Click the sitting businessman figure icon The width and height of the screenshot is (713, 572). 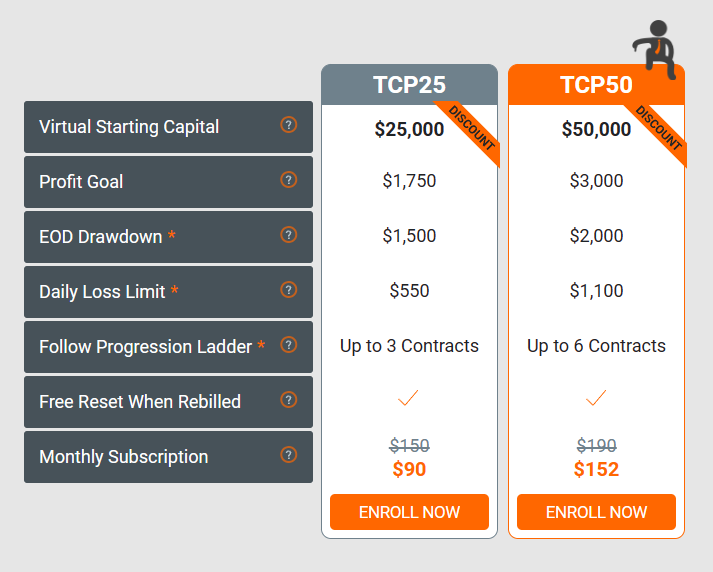[655, 49]
